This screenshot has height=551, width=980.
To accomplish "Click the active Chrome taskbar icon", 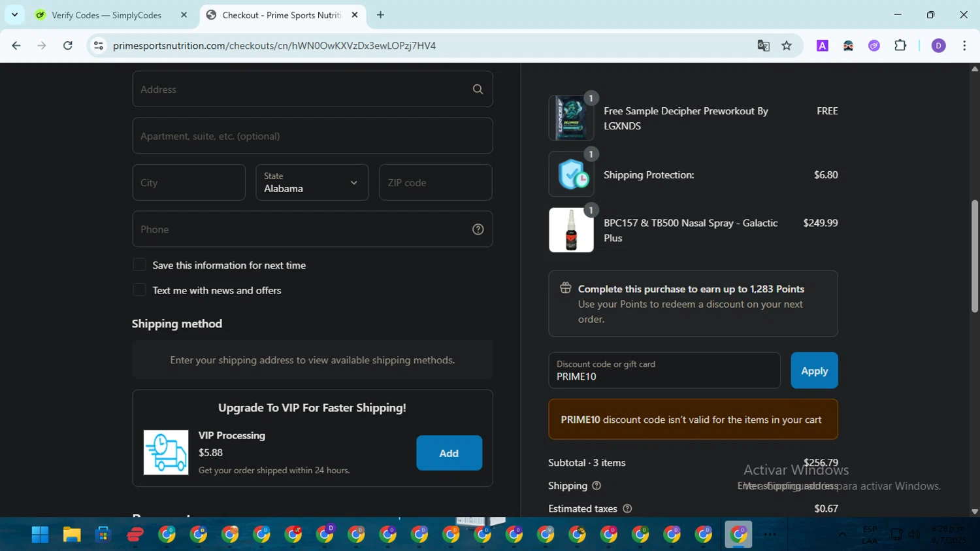I will pyautogui.click(x=738, y=535).
